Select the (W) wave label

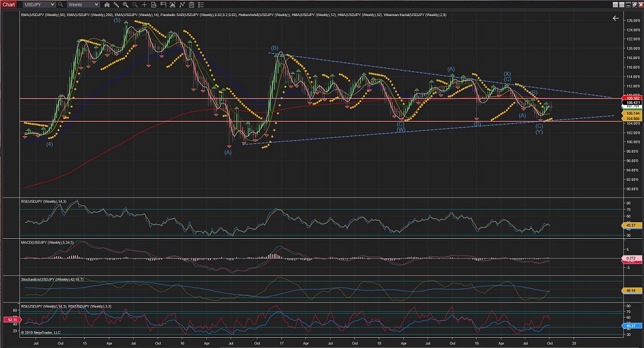(x=401, y=130)
